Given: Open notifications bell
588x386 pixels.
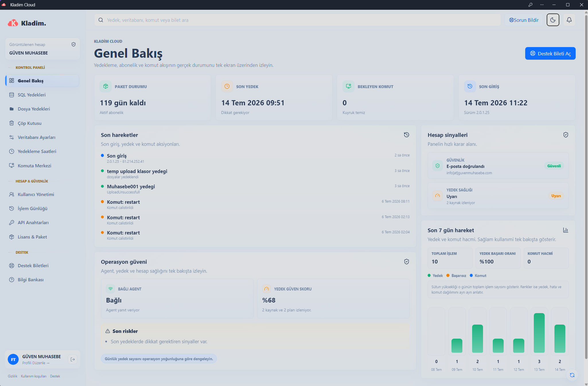Looking at the screenshot, I should (569, 20).
